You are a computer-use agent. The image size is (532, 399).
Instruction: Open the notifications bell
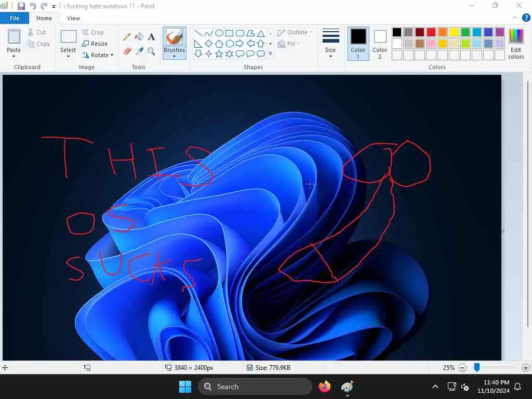click(517, 387)
